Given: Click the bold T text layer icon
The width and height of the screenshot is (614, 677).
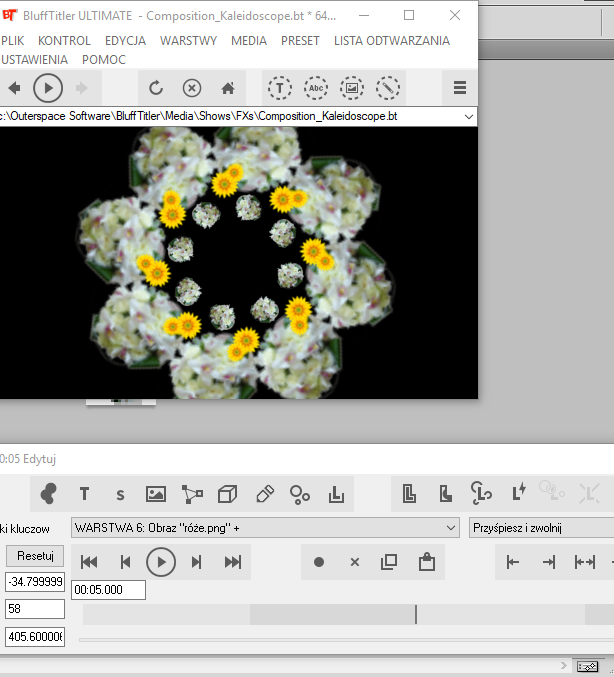Looking at the screenshot, I should coord(85,493).
